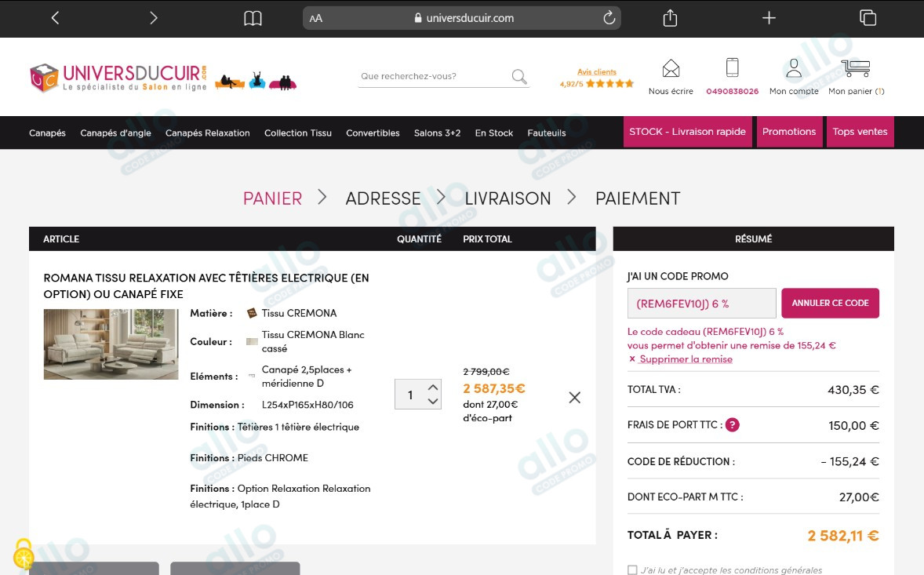Reload the page with the refresh icon
The width and height of the screenshot is (924, 575).
tap(608, 16)
